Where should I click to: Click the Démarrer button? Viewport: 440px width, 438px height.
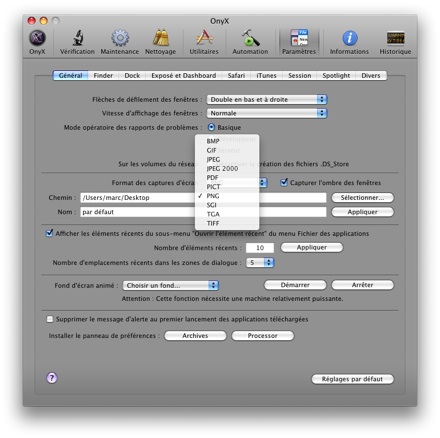tap(295, 285)
